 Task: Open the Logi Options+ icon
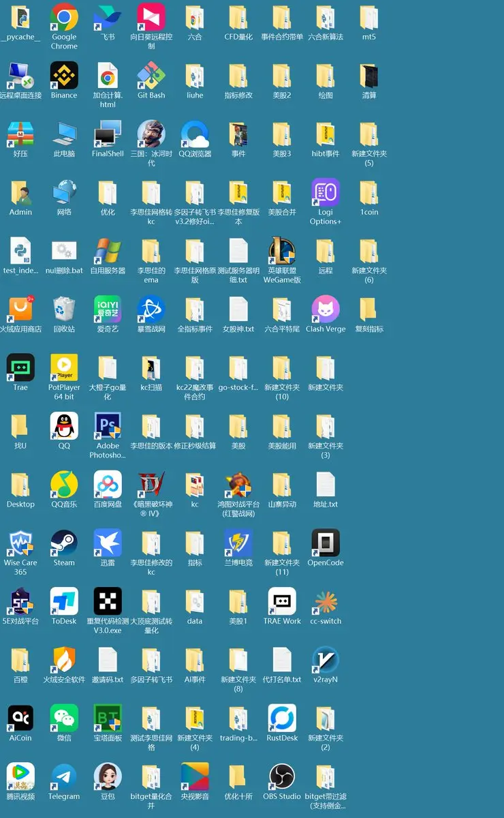tap(326, 192)
